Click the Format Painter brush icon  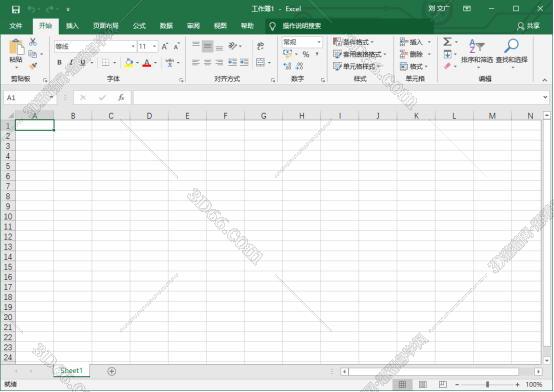pyautogui.click(x=33, y=66)
